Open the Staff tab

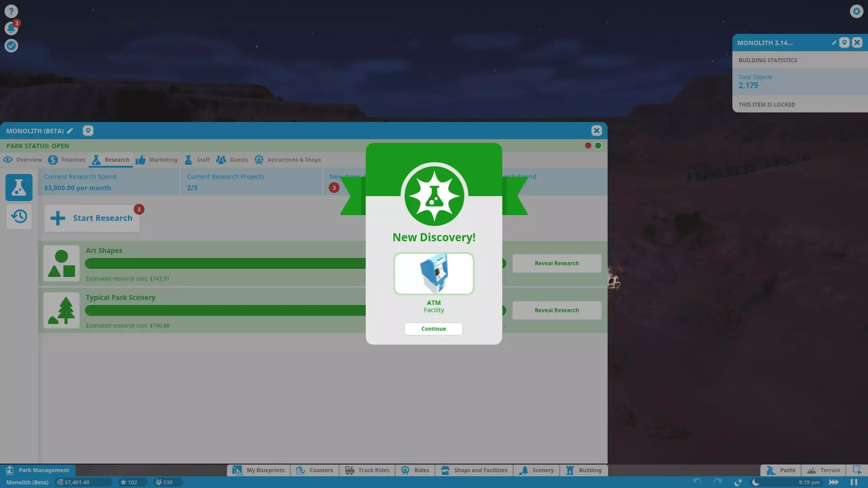click(197, 160)
